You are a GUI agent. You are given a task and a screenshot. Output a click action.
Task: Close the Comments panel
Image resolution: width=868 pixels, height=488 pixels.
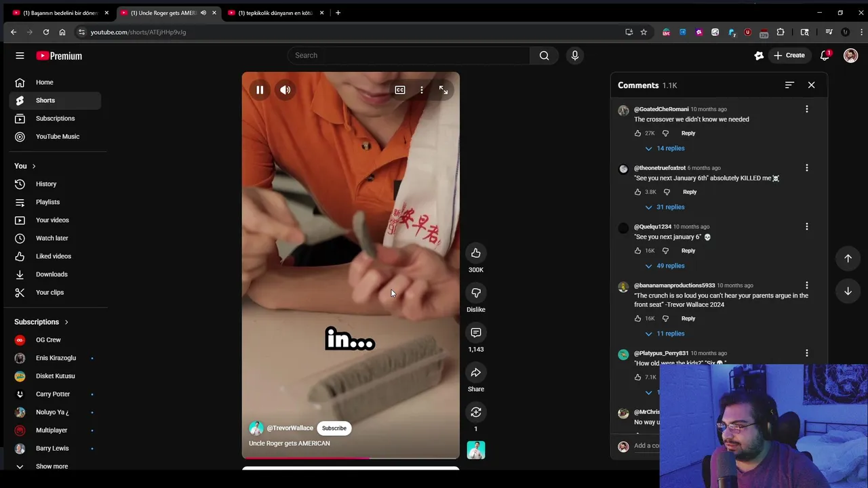(811, 85)
